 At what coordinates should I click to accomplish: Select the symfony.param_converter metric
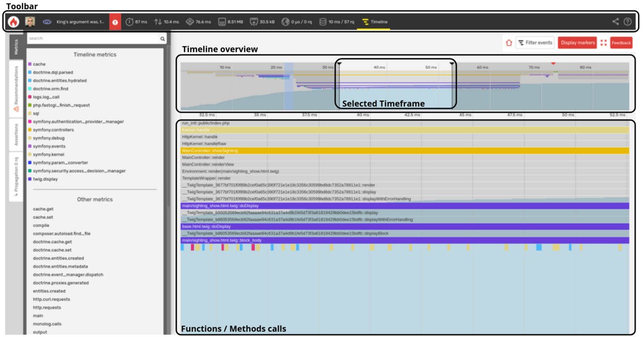[60, 162]
